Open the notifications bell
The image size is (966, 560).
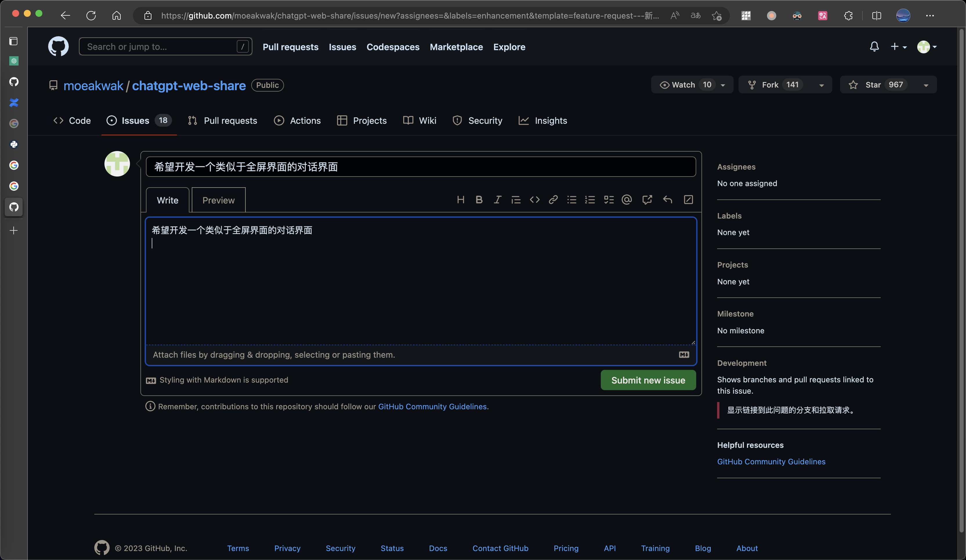click(874, 46)
